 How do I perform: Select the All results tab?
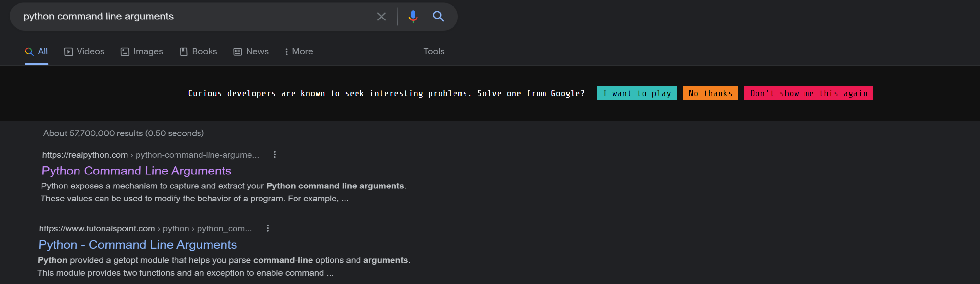(37, 51)
